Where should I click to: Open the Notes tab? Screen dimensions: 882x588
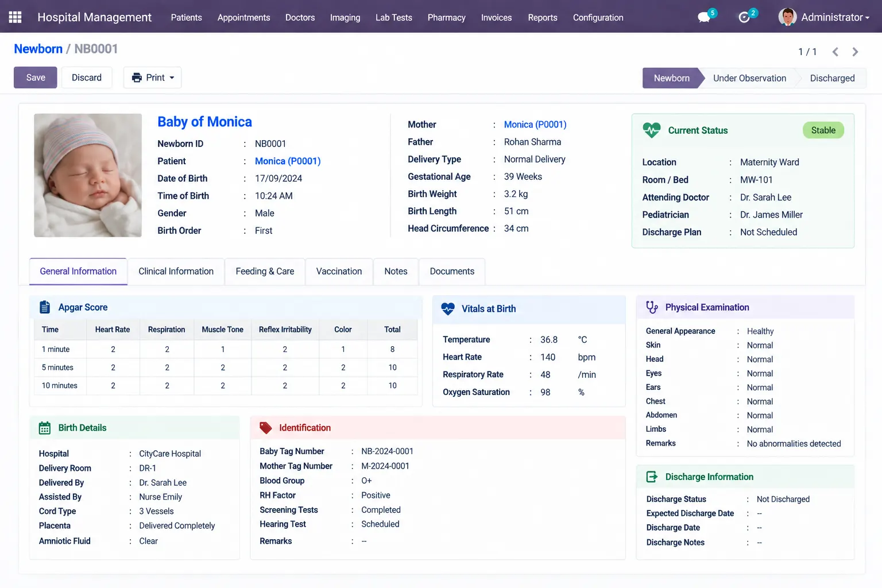coord(396,272)
